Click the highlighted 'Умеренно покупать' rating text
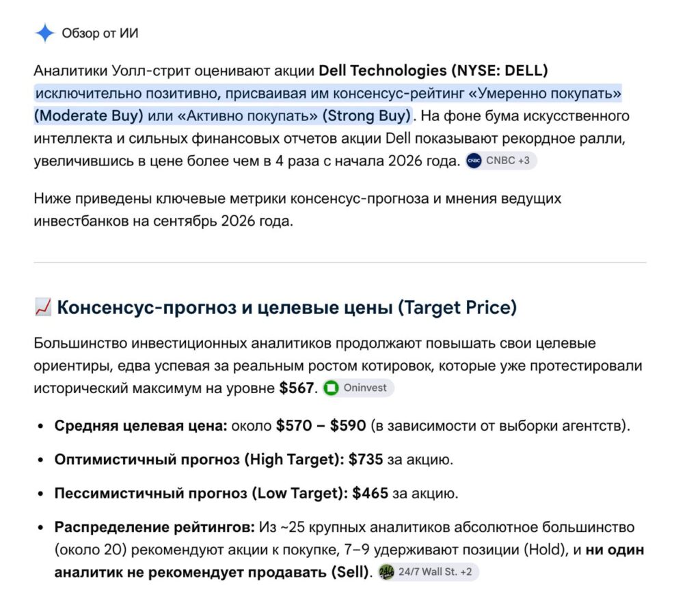 click(x=545, y=93)
